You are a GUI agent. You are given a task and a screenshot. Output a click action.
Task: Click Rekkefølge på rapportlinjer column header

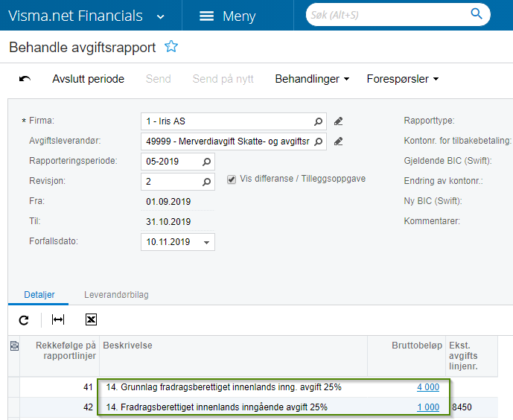60,356
